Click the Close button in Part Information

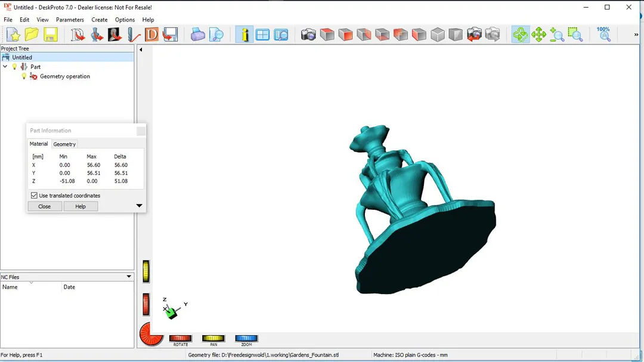pos(44,206)
